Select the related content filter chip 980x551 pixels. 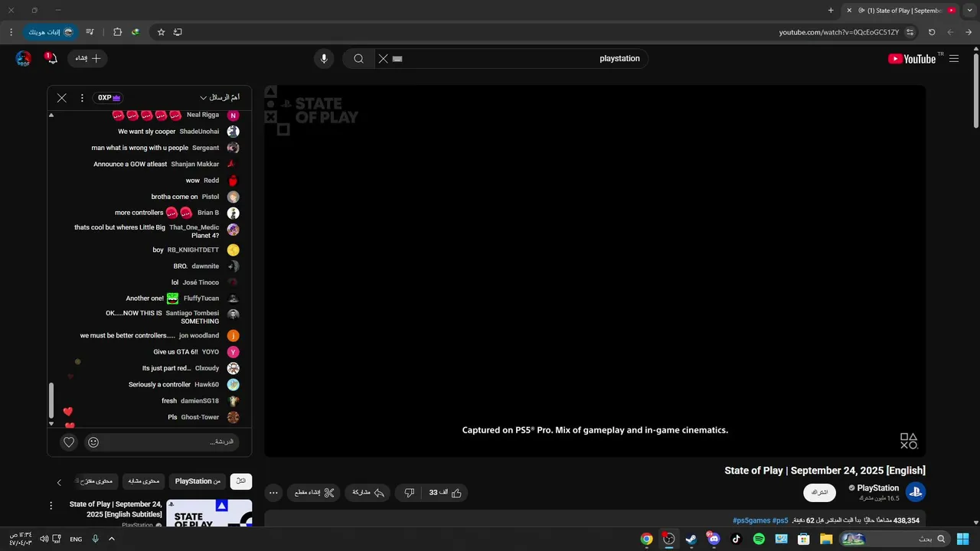144,481
